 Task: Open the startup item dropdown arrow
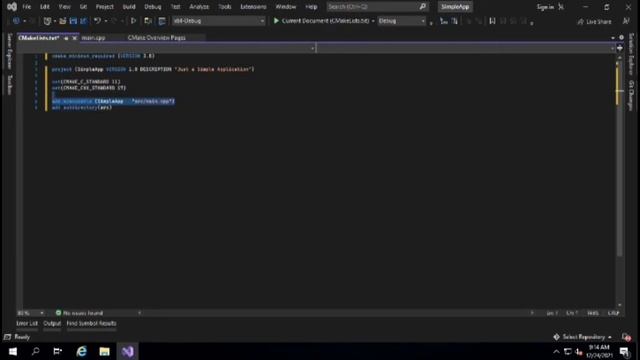pyautogui.click(x=373, y=21)
